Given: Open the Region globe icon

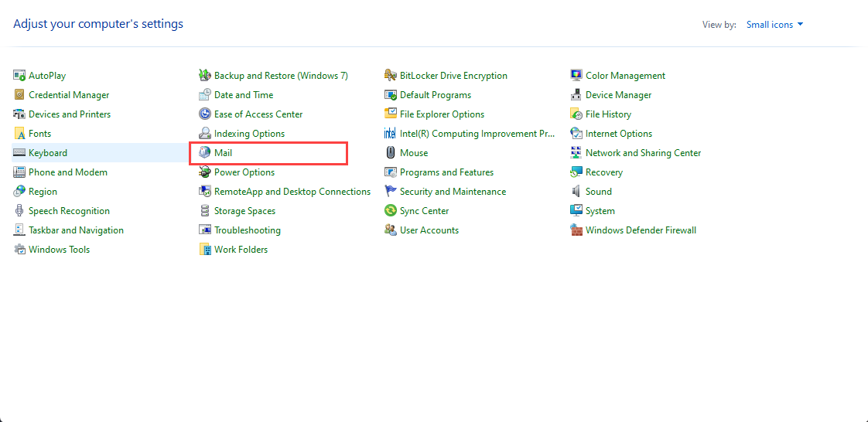Looking at the screenshot, I should click(x=19, y=192).
